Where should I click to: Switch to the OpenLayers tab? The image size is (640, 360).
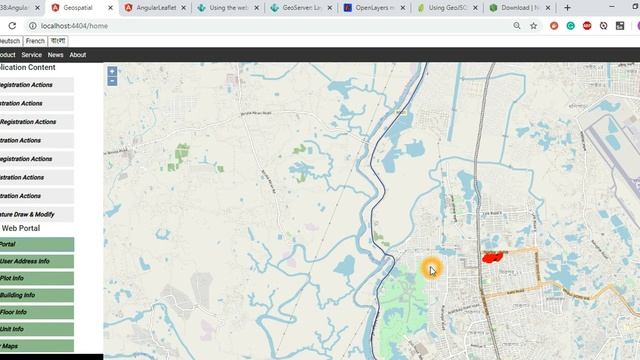tap(374, 8)
